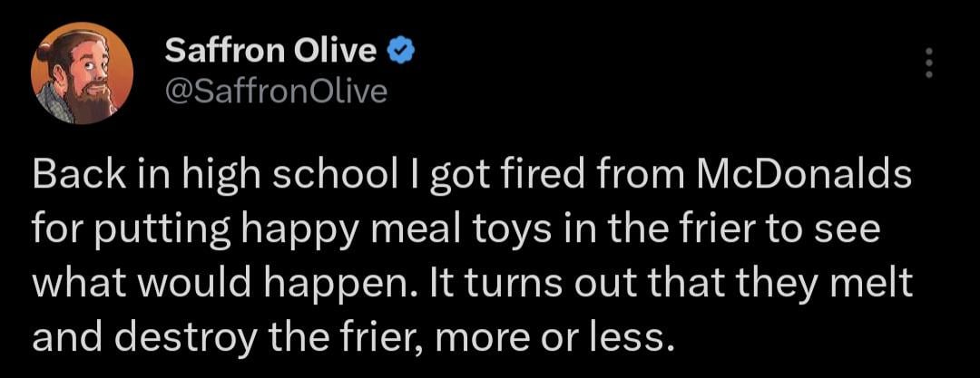Click the tweet line beginning 'what would happen'
The image size is (980, 378).
[x=473, y=286]
